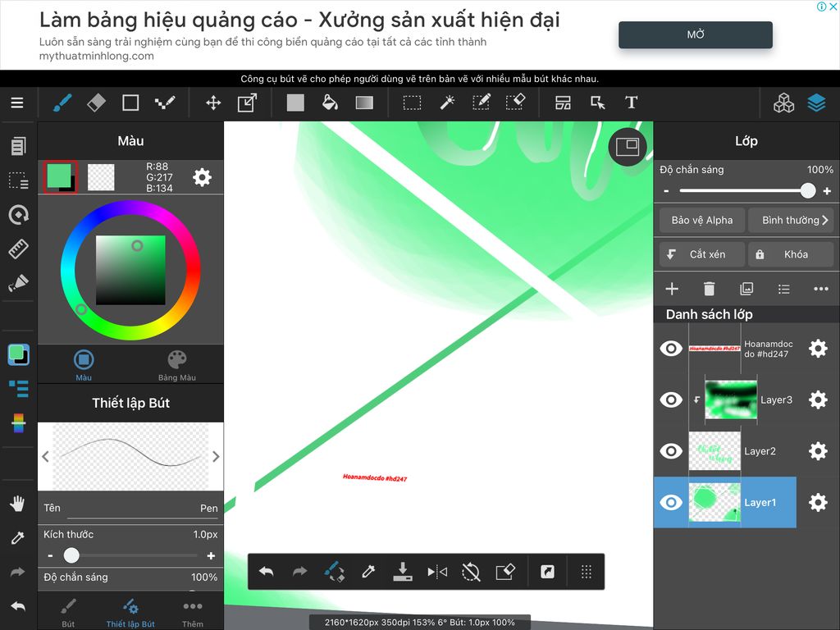This screenshot has height=630, width=840.
Task: Show next brush preview arrow
Action: [216, 456]
